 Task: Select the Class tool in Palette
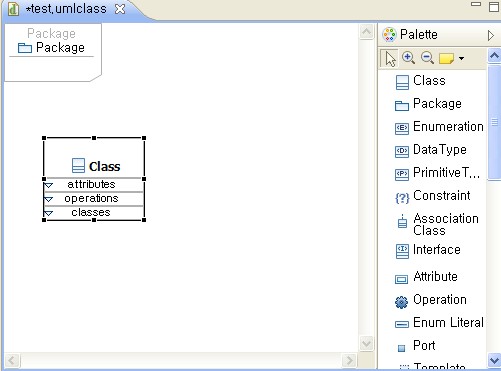click(421, 81)
